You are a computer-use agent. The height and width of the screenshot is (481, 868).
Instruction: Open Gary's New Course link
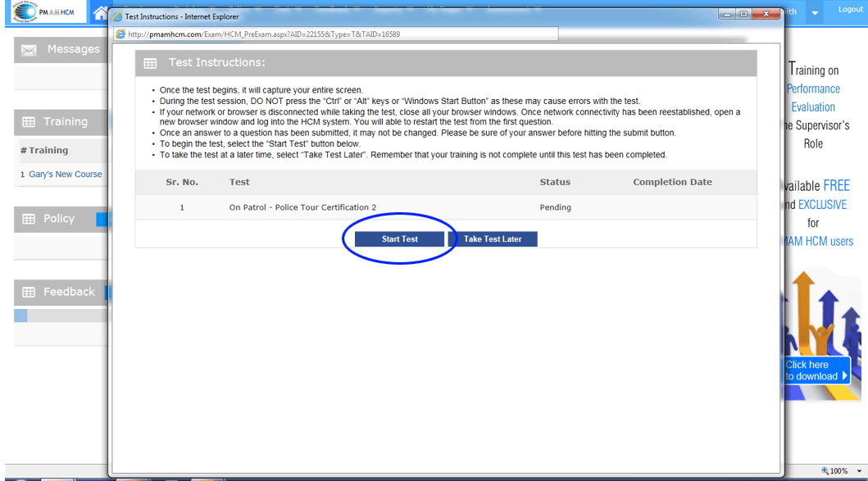coord(66,175)
